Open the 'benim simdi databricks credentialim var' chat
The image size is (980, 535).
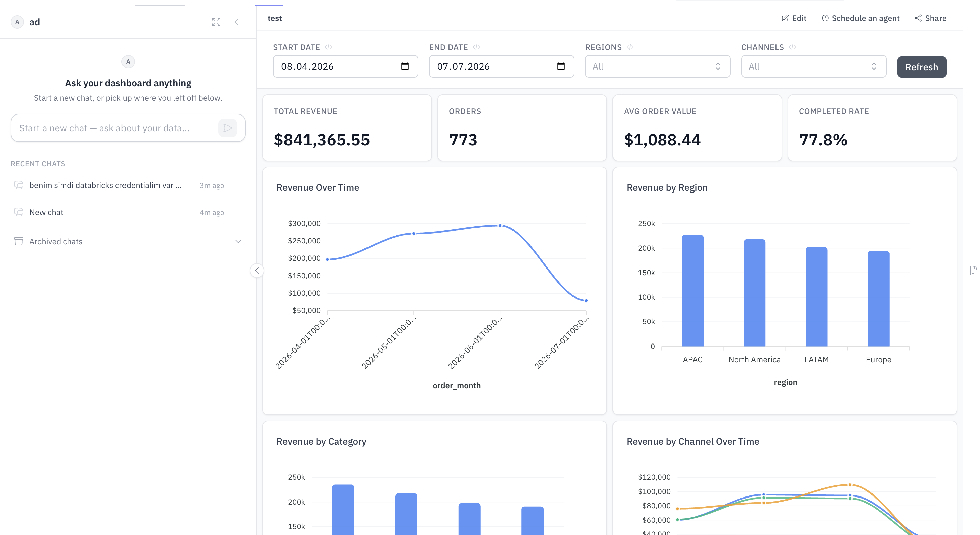tap(128, 185)
